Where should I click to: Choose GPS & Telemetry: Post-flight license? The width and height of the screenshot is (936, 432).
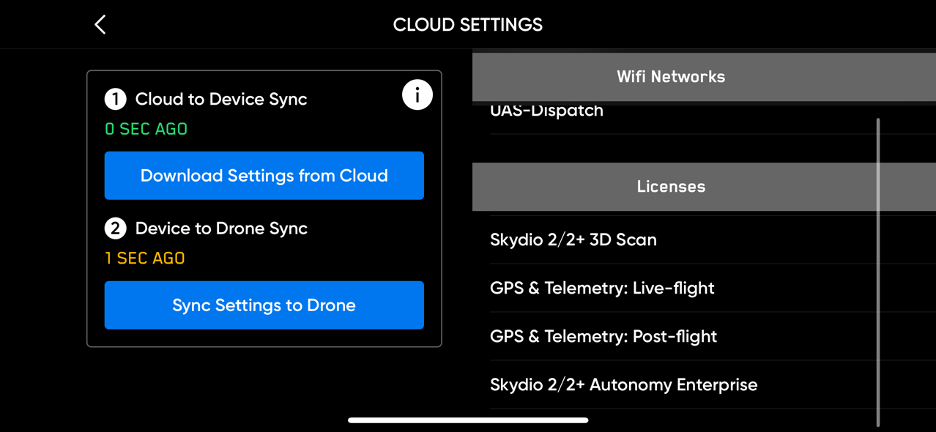tap(603, 336)
